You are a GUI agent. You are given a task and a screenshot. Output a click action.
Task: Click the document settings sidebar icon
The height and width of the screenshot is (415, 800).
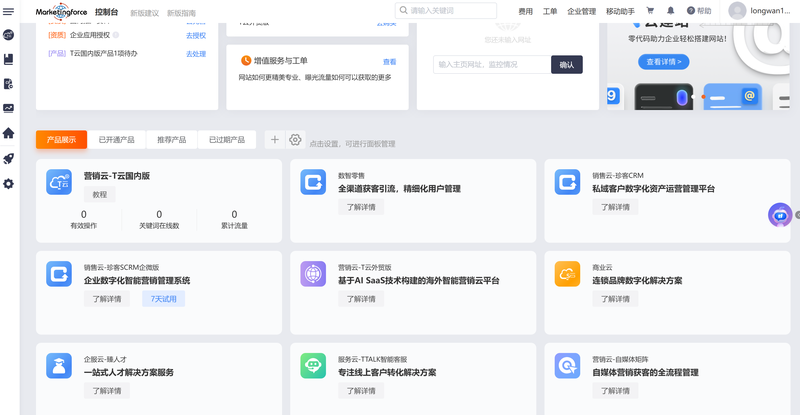point(8,84)
